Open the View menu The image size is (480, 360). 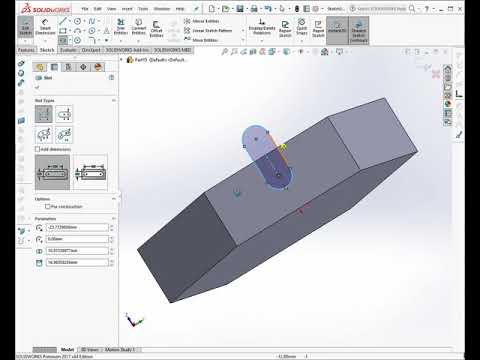111,9
